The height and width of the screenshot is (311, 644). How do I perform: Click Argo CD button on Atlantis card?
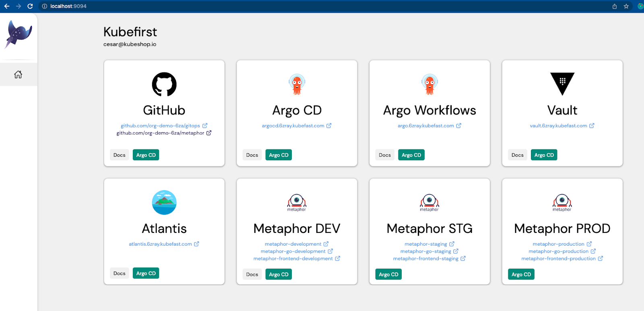146,273
